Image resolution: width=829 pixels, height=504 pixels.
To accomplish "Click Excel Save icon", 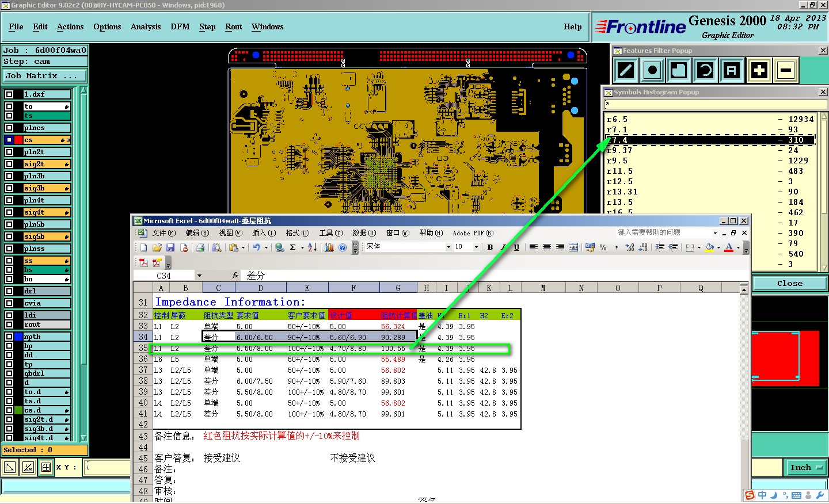I will 170,247.
